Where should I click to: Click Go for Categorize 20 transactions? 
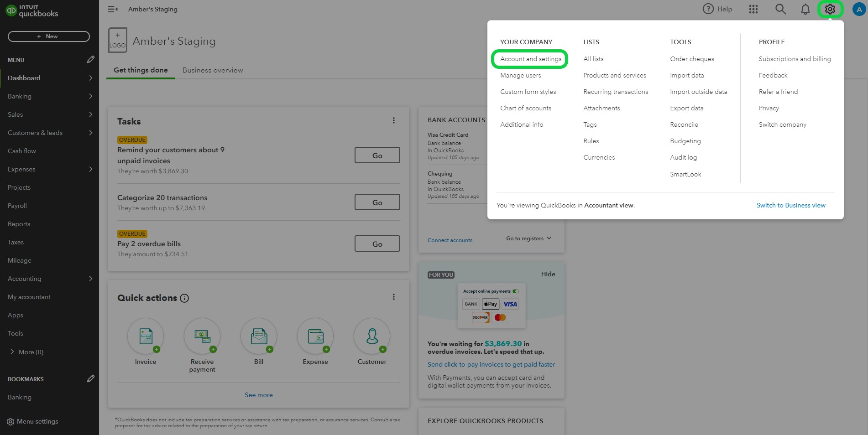point(377,202)
